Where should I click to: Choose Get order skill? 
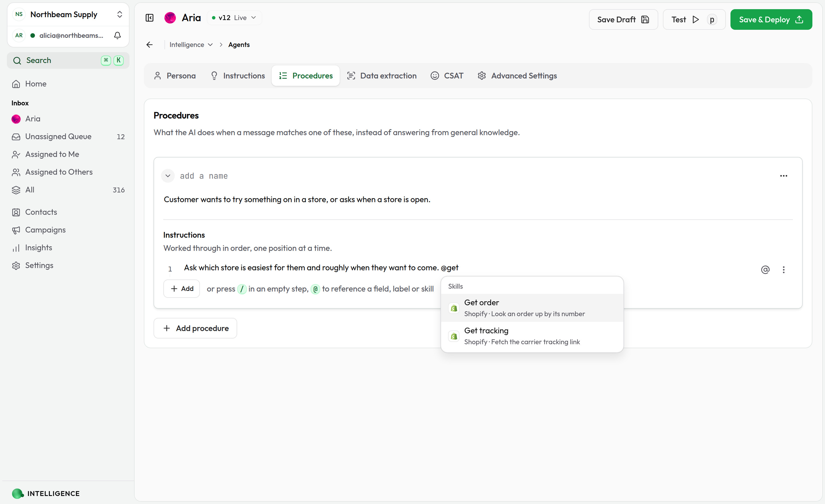(532, 308)
